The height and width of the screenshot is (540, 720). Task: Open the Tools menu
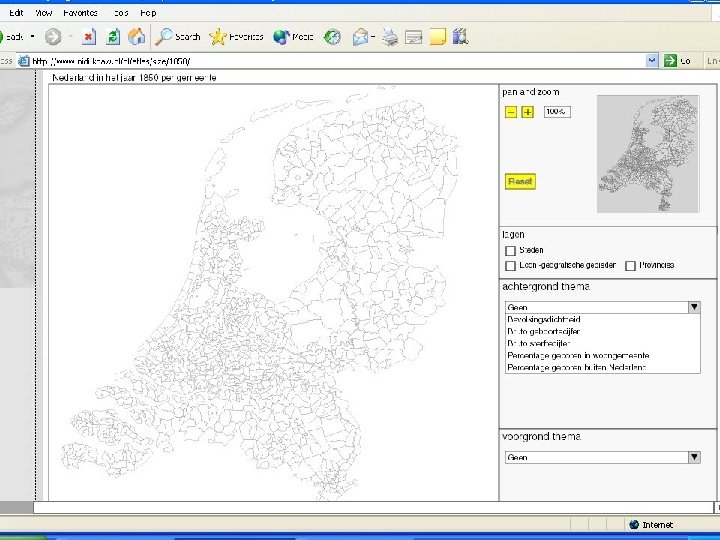pos(120,13)
